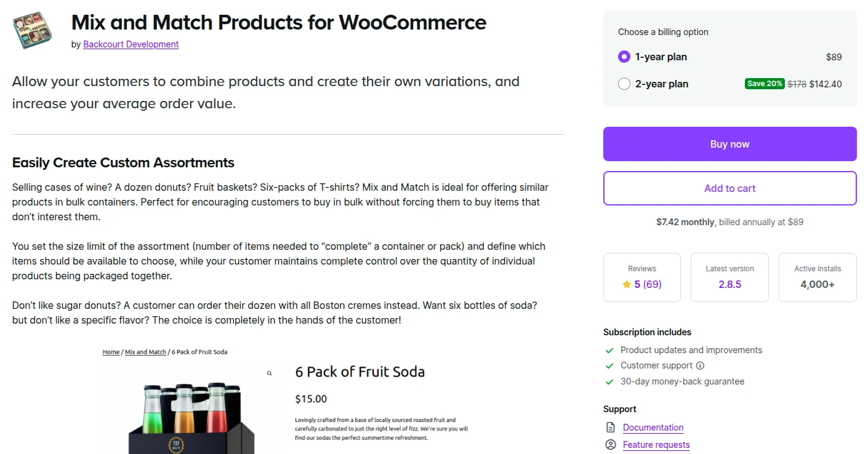Click the yellow star reviews icon

point(627,284)
